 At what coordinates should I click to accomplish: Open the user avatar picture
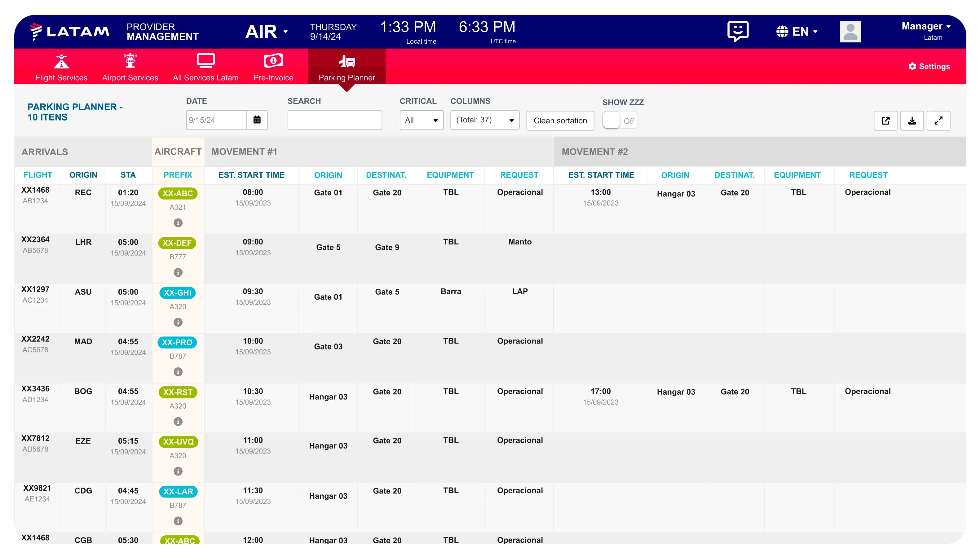pyautogui.click(x=850, y=31)
